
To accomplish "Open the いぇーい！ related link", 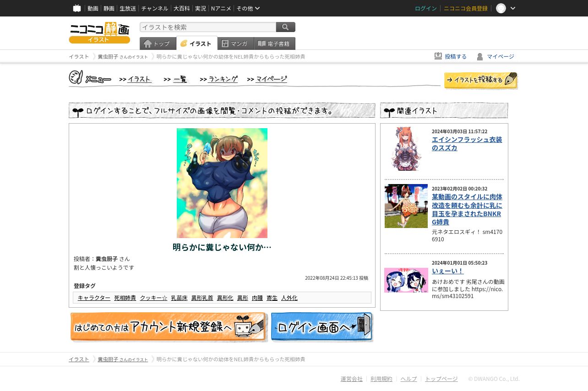I will click(448, 271).
